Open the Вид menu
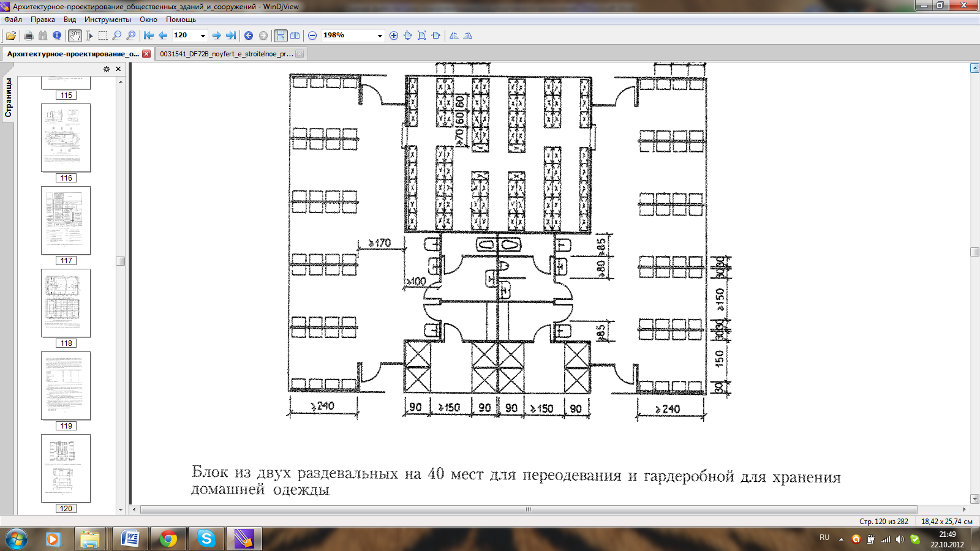 (70, 20)
